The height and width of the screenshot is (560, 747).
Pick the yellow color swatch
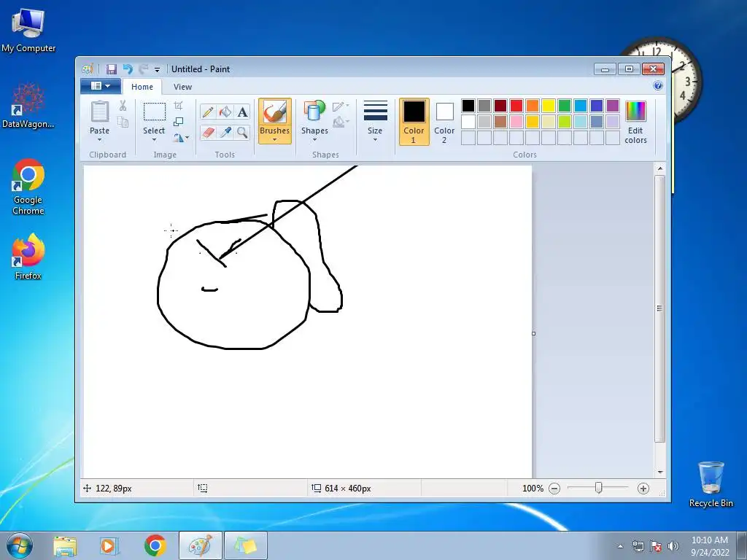[x=549, y=105]
